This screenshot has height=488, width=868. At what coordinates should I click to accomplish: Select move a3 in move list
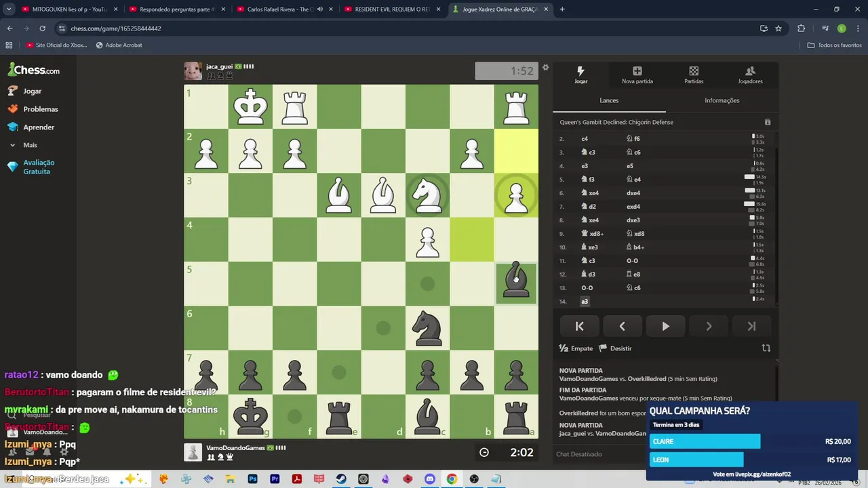pyautogui.click(x=585, y=301)
